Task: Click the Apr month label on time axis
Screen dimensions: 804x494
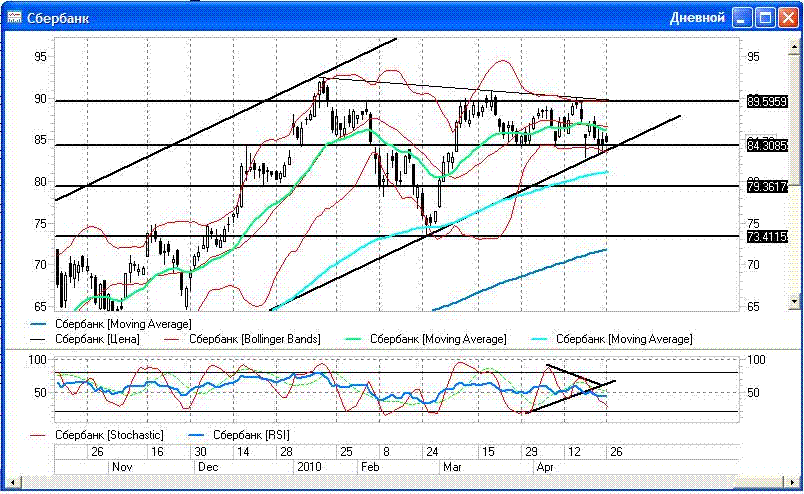Action: pos(545,467)
